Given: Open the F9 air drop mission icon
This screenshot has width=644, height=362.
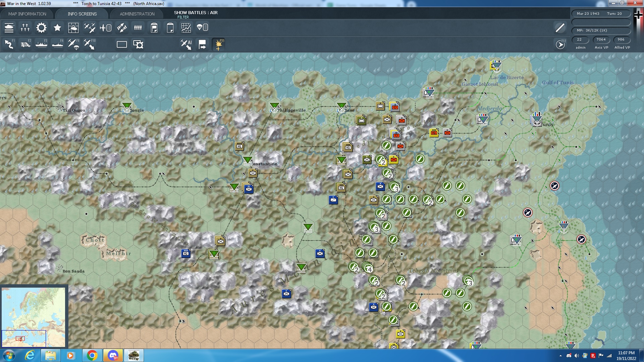Looking at the screenshot, I should 73,44.
